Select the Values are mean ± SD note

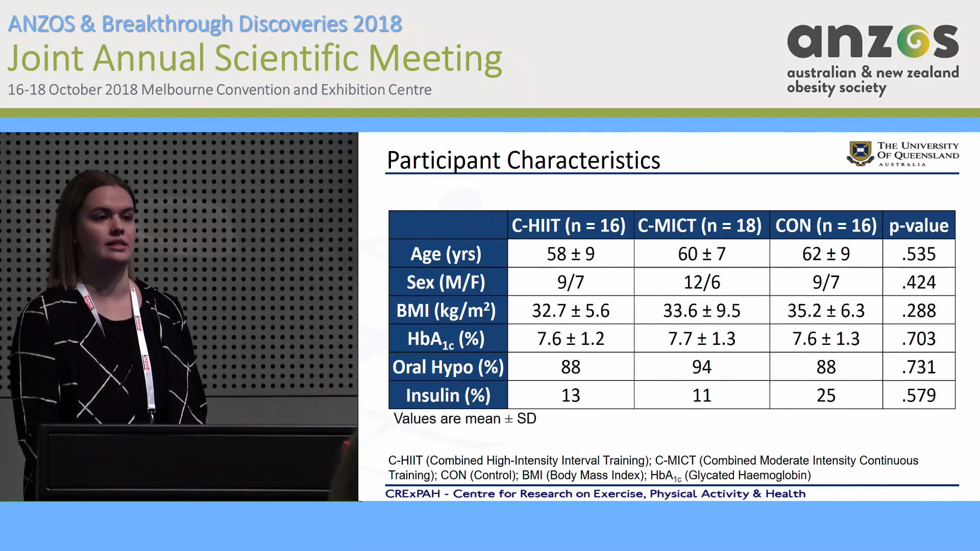coord(465,418)
